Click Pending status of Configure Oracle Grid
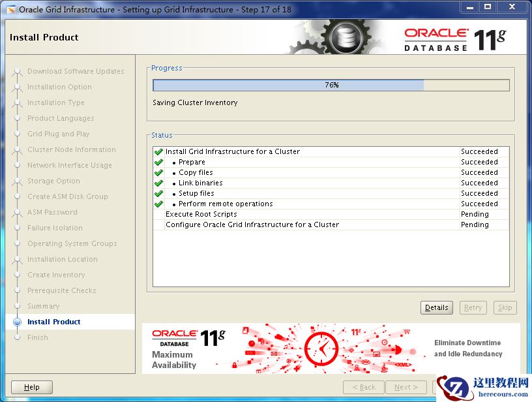Image resolution: width=532 pixels, height=402 pixels. pyautogui.click(x=475, y=224)
